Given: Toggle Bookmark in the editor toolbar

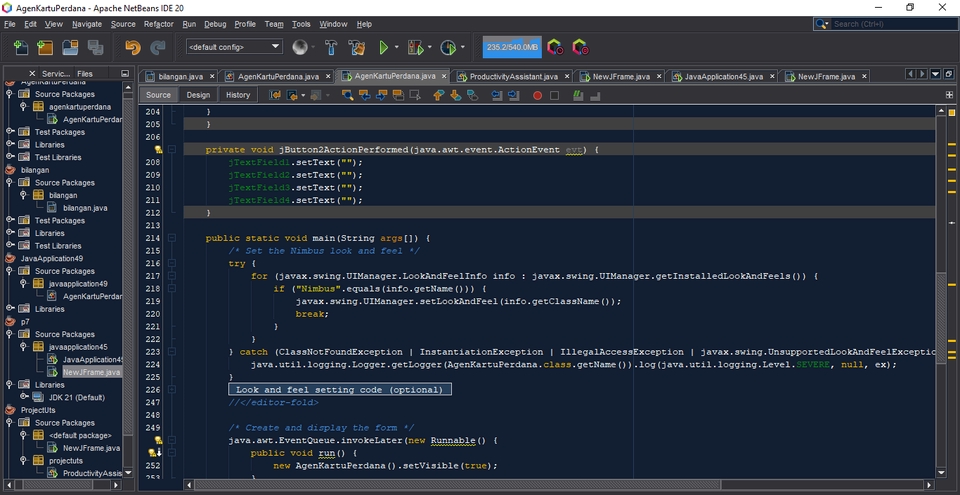Looking at the screenshot, I should 472,95.
